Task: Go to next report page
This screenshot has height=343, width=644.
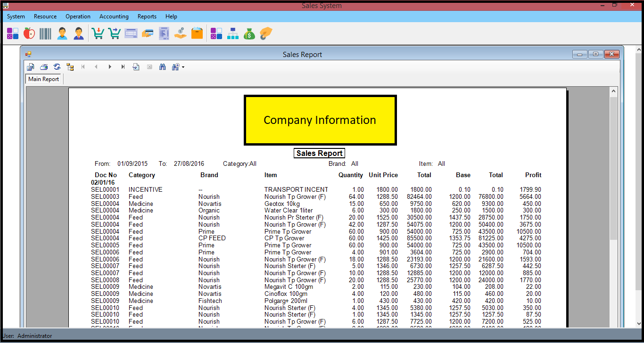Action: 110,67
